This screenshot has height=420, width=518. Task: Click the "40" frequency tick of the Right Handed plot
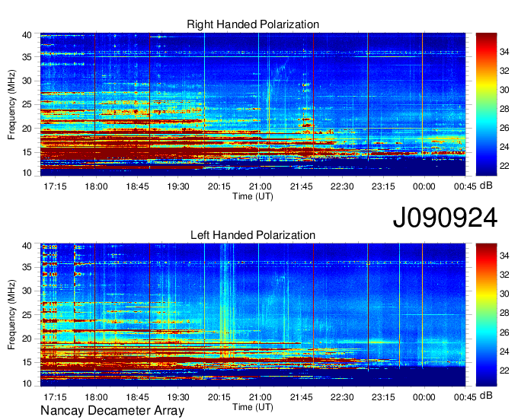pyautogui.click(x=27, y=35)
